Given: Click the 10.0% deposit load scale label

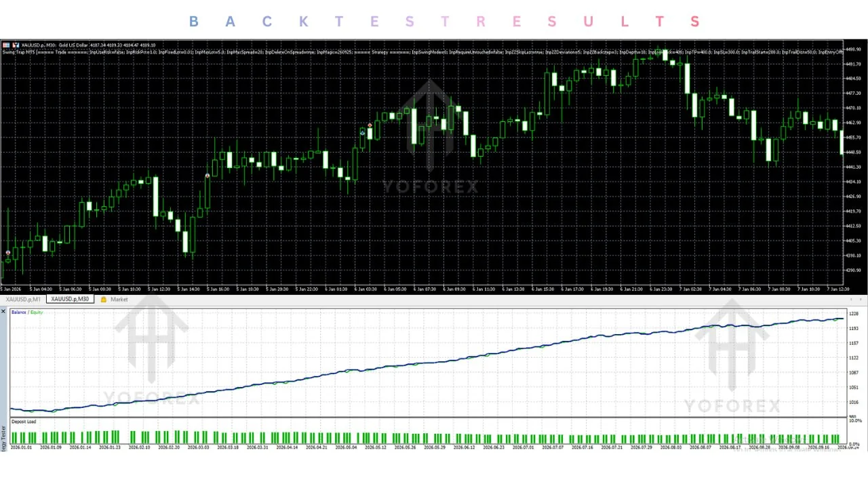Looking at the screenshot, I should (854, 421).
